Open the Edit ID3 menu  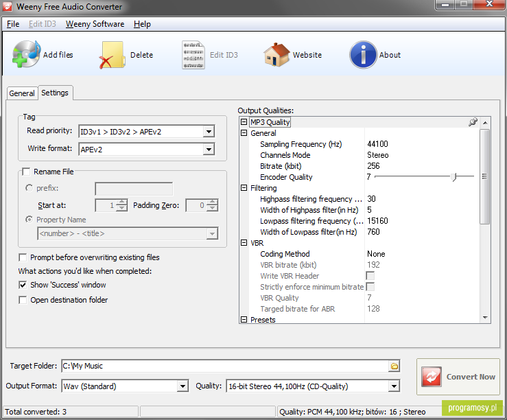pos(43,24)
